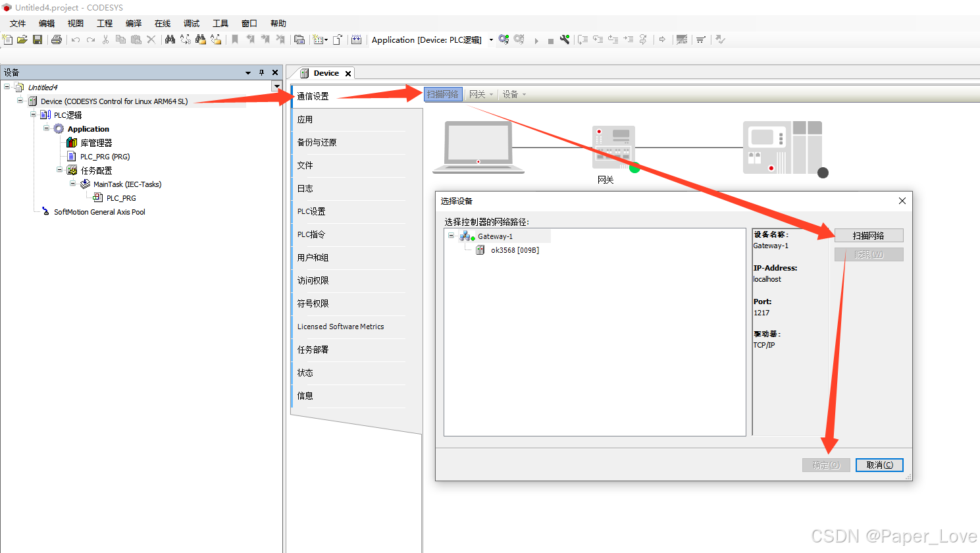The width and height of the screenshot is (980, 553).
Task: Collapse the MainTask tree node
Action: (73, 184)
